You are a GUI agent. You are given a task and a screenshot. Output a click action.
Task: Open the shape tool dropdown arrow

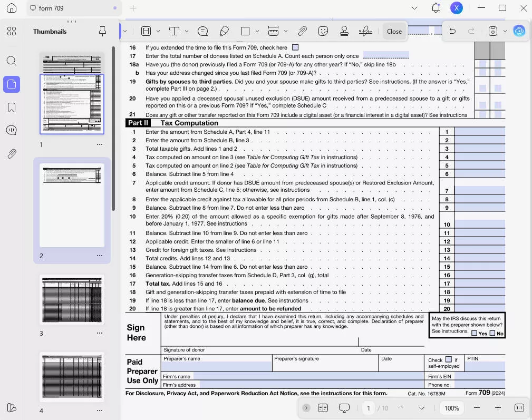257,31
